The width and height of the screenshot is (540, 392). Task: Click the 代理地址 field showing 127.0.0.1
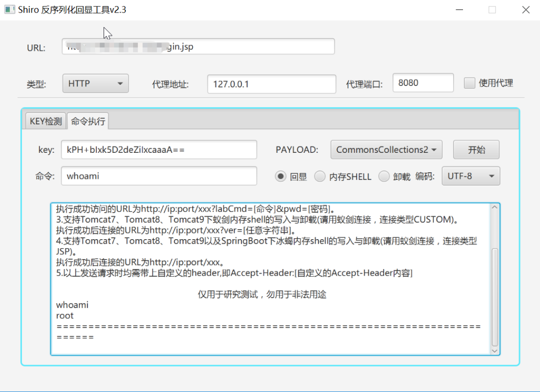(271, 84)
